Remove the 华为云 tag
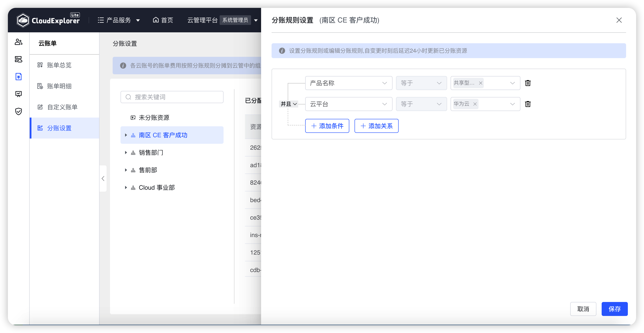 [475, 104]
